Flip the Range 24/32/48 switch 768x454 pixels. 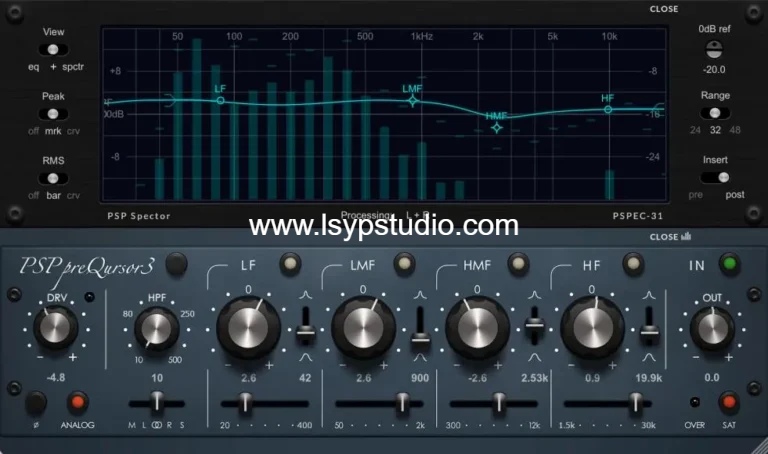tap(715, 113)
